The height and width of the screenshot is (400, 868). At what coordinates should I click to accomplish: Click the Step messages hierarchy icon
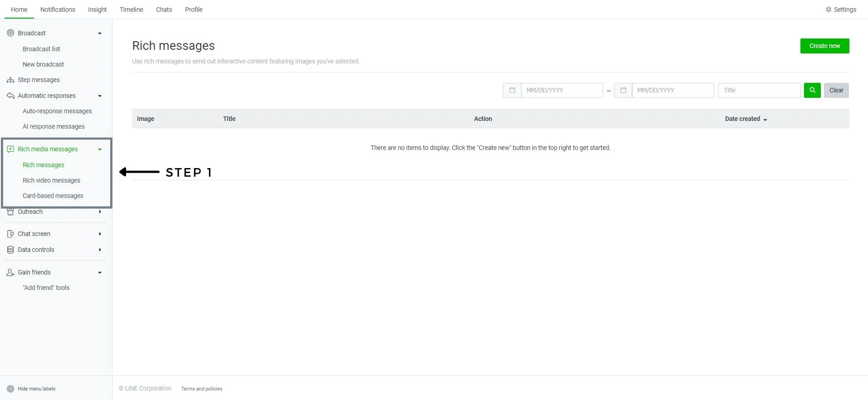point(10,80)
